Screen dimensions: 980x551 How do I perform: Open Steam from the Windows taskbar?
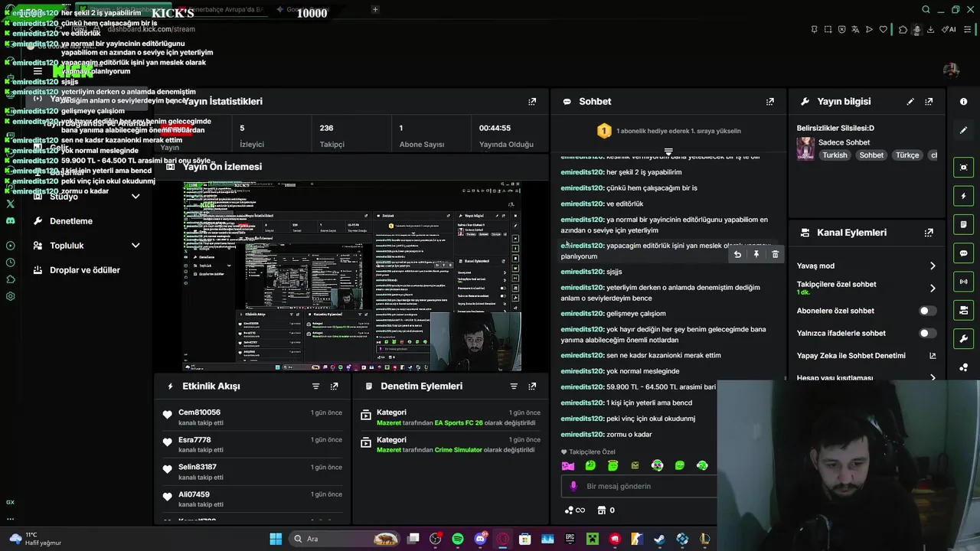coord(660,539)
